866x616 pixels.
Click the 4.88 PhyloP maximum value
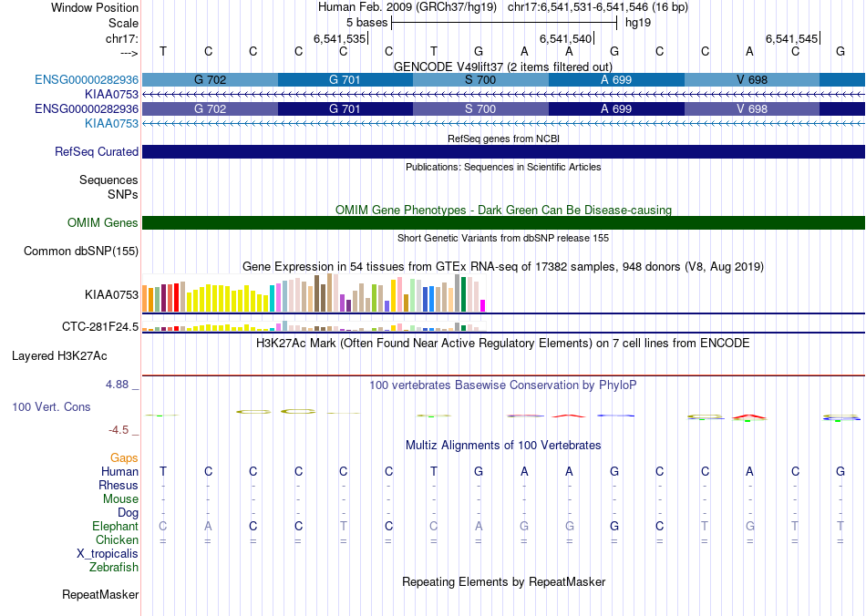click(117, 385)
